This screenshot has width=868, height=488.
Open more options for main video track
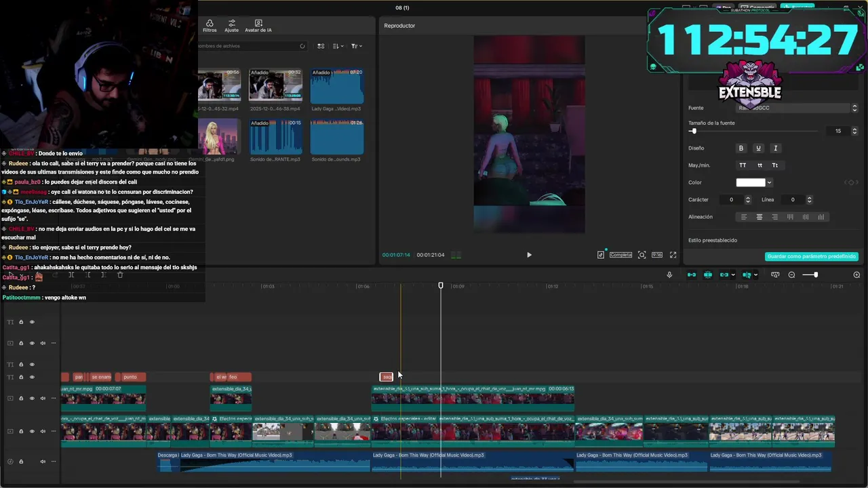pyautogui.click(x=54, y=431)
